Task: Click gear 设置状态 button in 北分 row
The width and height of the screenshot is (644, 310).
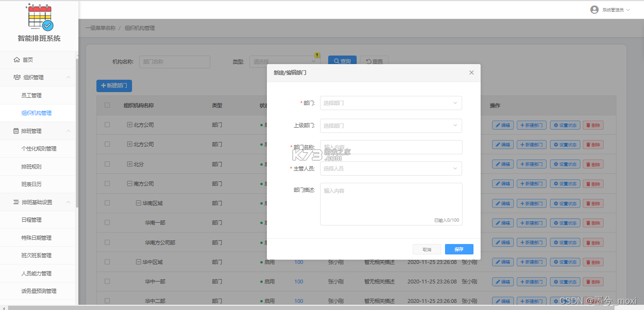Action: 565,164
